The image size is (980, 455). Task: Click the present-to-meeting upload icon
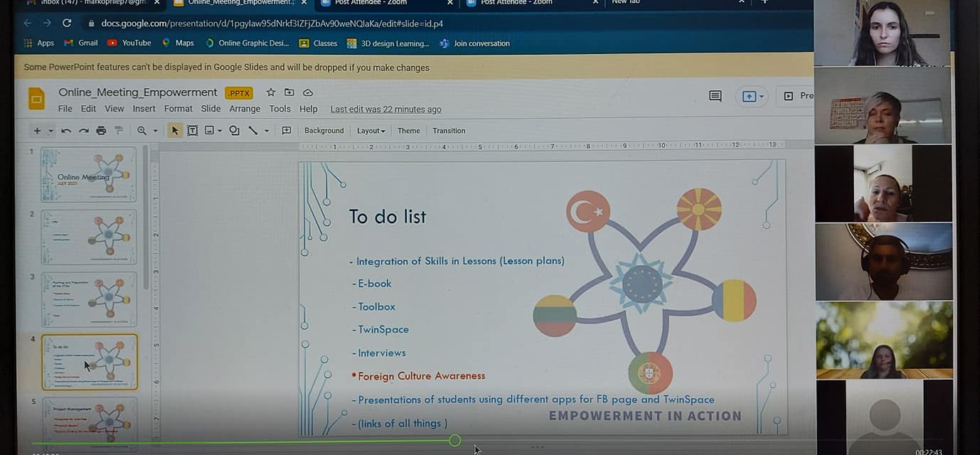pos(749,97)
